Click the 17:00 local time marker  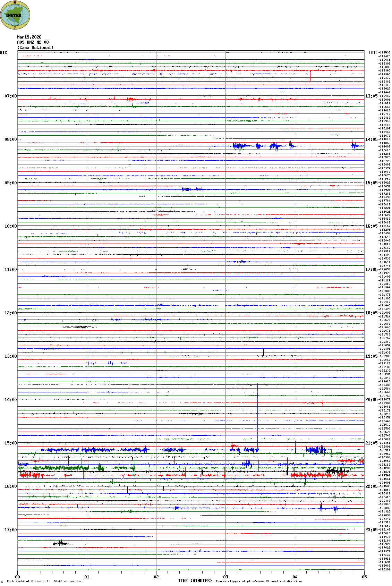10,530
